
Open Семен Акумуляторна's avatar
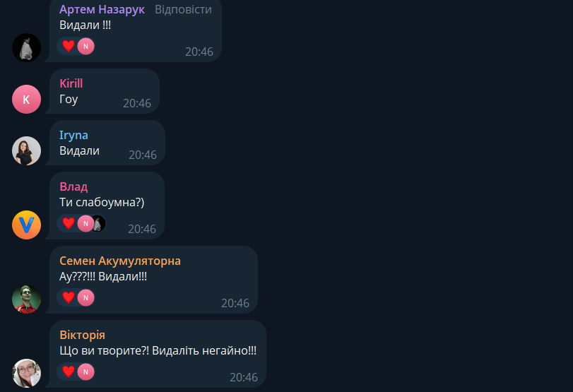pyautogui.click(x=26, y=299)
